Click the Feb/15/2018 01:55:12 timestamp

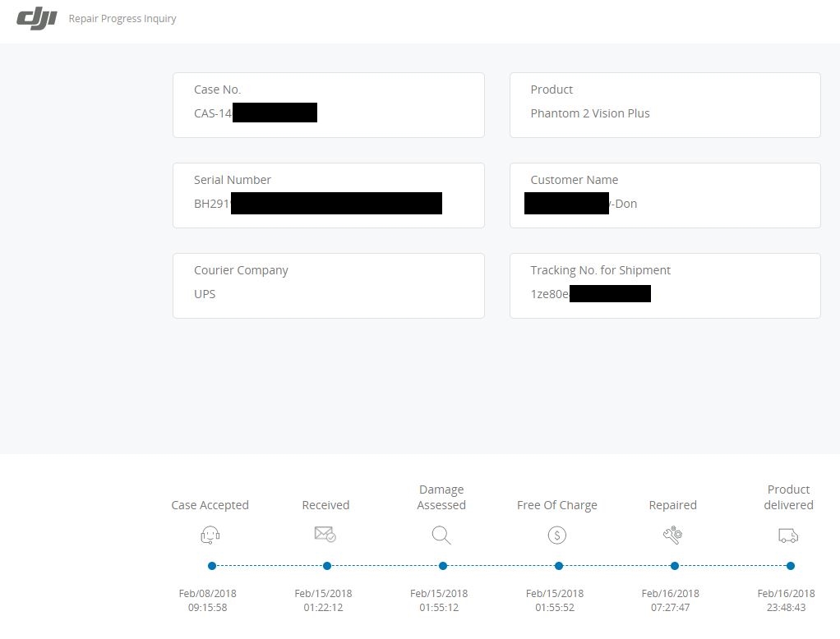click(x=439, y=600)
